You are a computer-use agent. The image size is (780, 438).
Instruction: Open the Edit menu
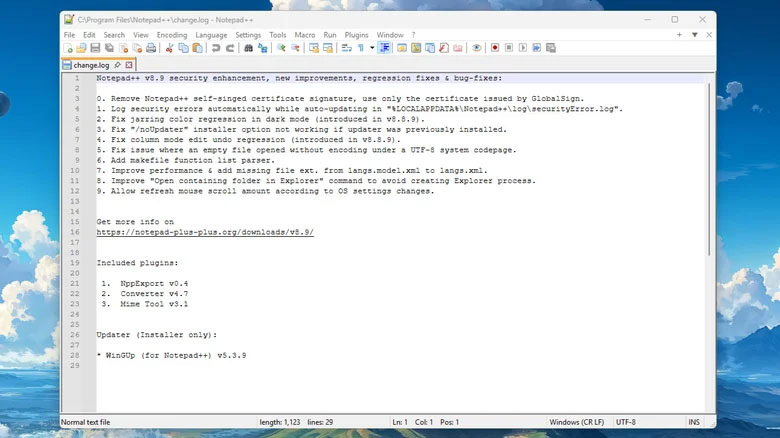(x=89, y=35)
